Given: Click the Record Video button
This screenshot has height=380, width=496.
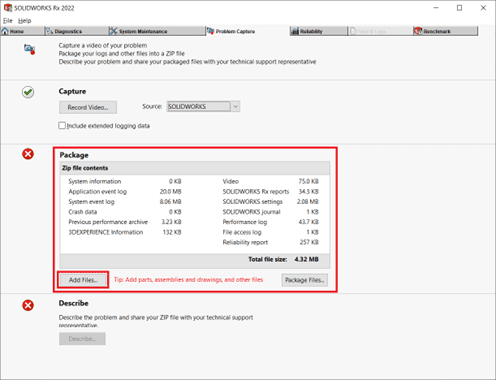Looking at the screenshot, I should click(88, 107).
